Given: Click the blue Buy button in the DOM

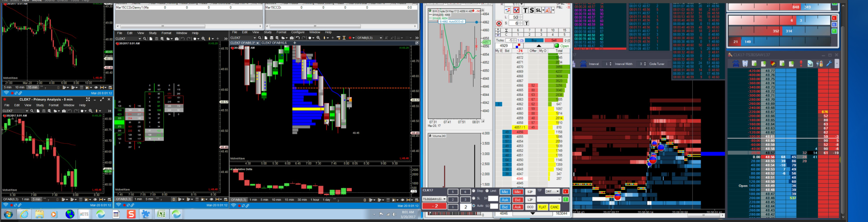Looking at the screenshot, I should click(x=534, y=40).
